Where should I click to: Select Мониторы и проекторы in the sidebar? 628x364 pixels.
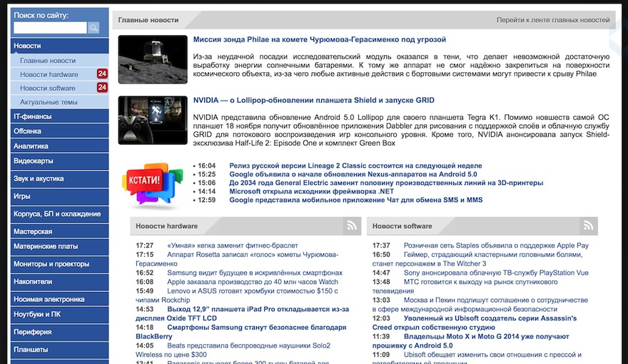(51, 264)
